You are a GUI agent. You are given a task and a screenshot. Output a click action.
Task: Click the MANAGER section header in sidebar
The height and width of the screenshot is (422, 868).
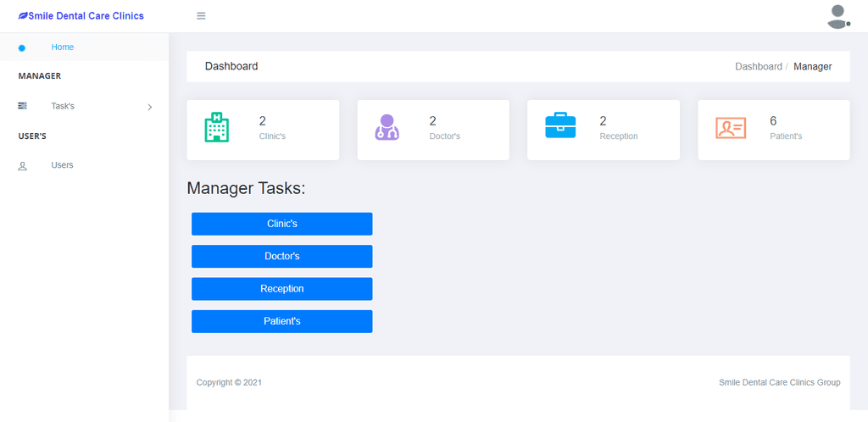coord(39,75)
